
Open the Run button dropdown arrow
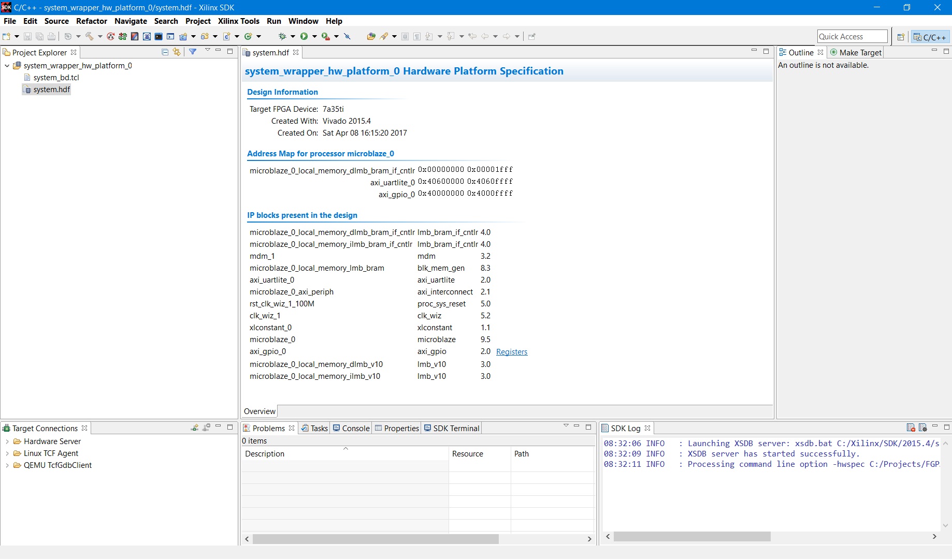[314, 36]
